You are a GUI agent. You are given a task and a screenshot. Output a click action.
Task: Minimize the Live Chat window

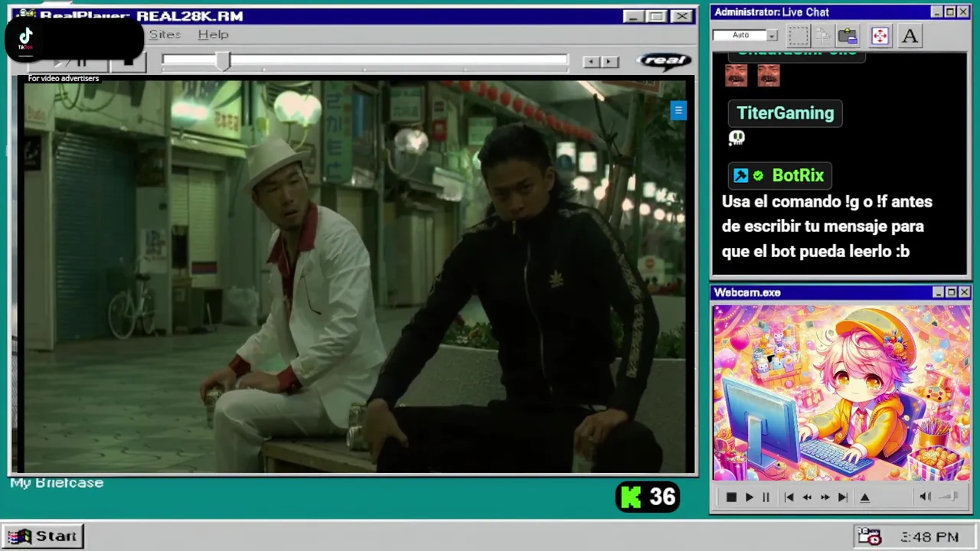coord(937,12)
